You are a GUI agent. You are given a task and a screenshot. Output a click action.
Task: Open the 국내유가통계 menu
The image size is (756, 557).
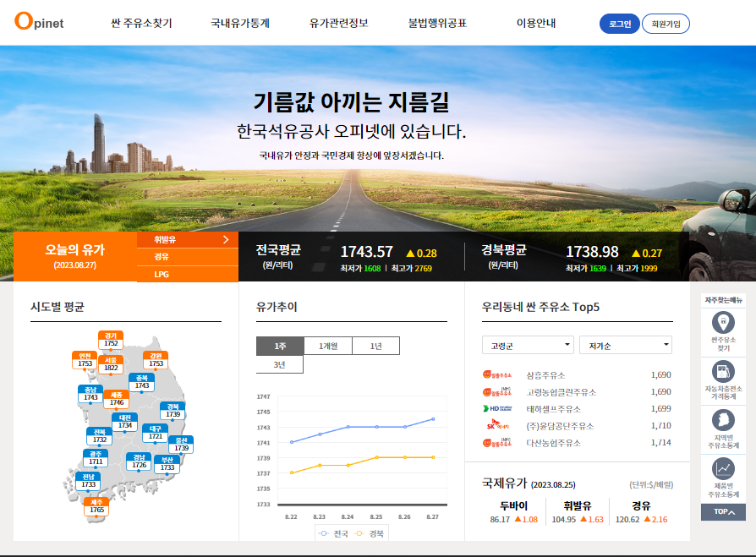pos(239,24)
